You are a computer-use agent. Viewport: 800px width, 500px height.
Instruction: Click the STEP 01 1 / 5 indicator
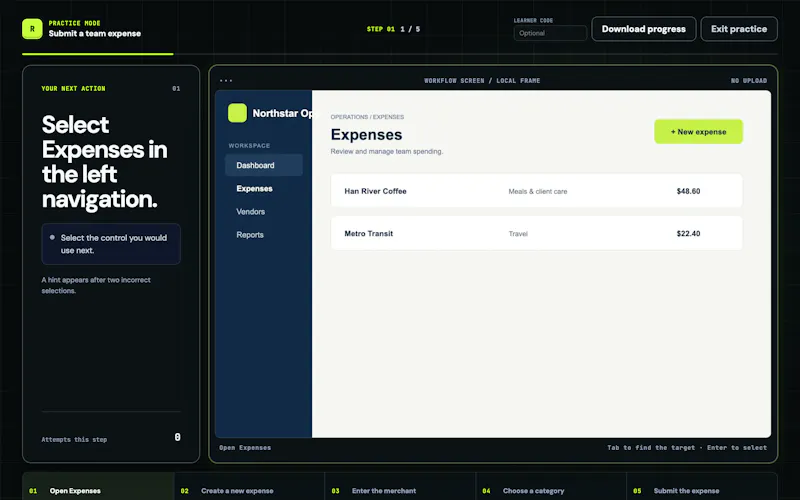[393, 29]
